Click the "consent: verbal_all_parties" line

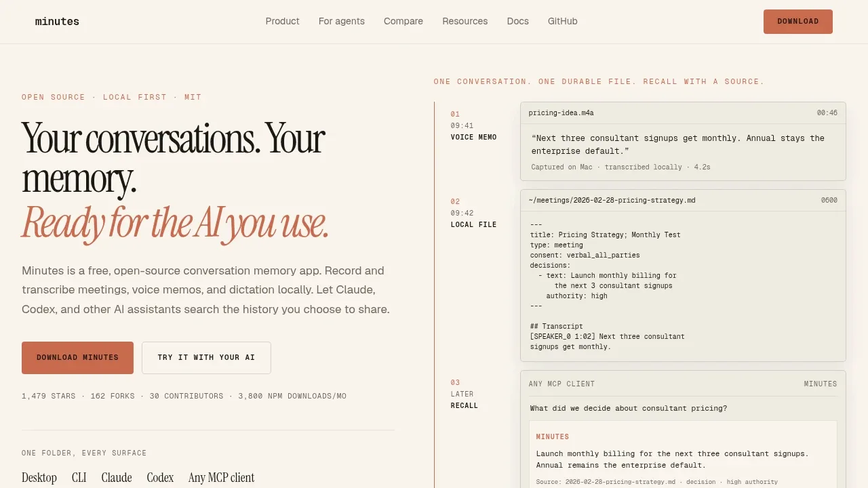click(585, 256)
